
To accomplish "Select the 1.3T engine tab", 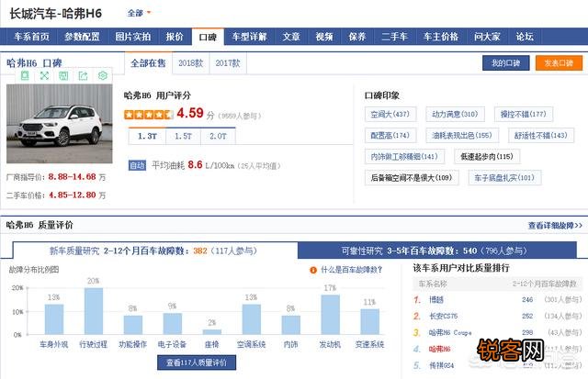I will click(147, 136).
